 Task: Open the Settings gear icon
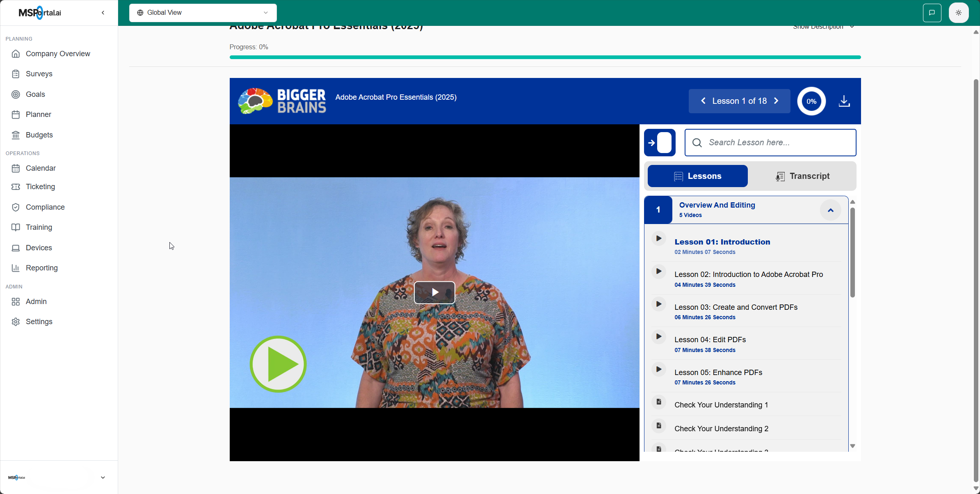[16, 322]
